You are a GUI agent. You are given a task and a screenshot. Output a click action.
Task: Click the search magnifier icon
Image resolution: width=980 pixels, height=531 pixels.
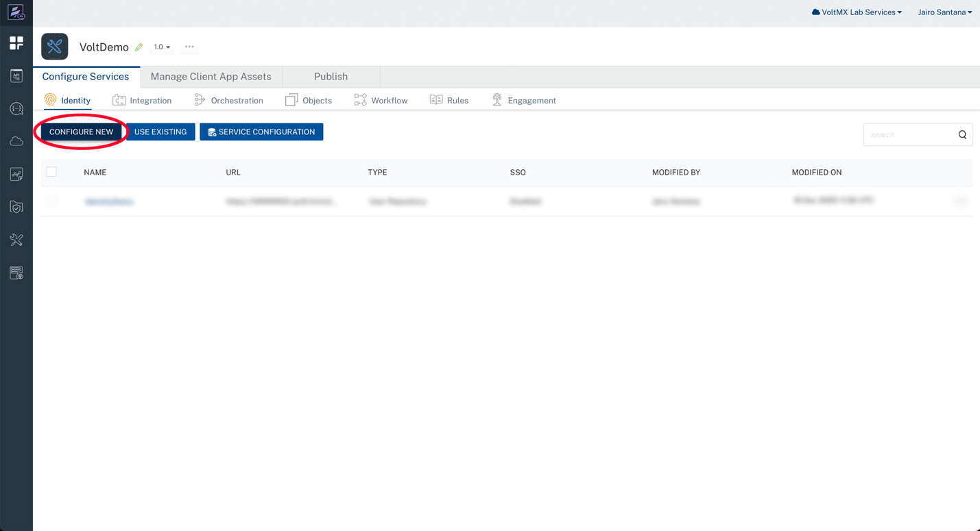pos(962,135)
